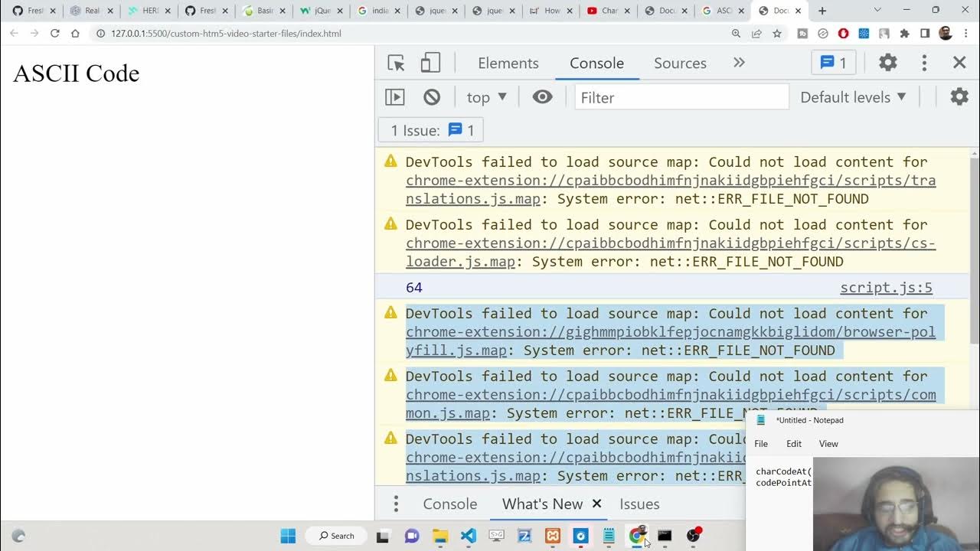Open the drawer three-dot menu

396,504
